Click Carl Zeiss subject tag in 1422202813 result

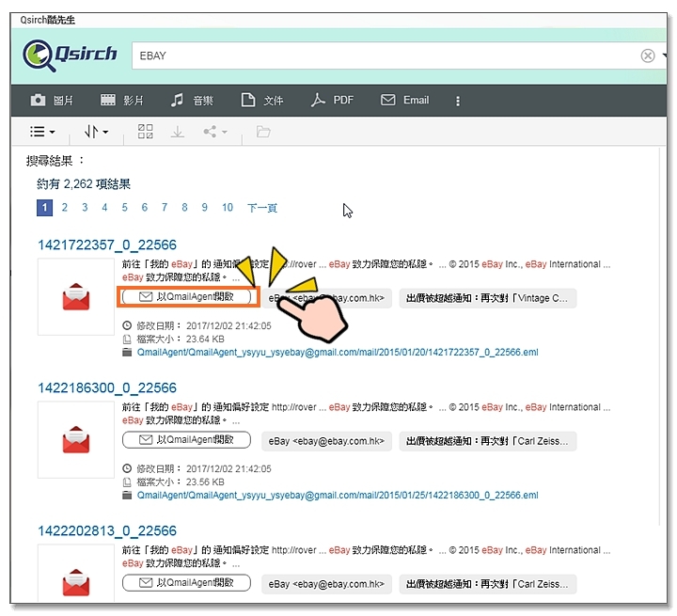(x=488, y=584)
